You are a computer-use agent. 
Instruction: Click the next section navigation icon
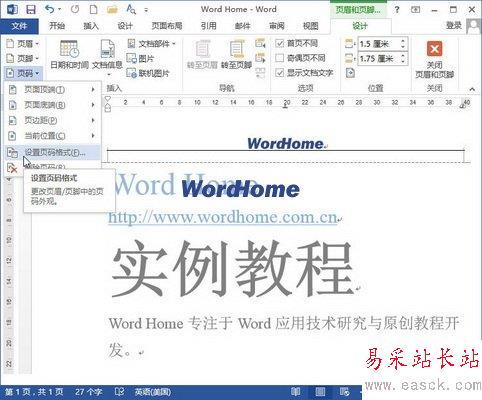tap(260, 58)
